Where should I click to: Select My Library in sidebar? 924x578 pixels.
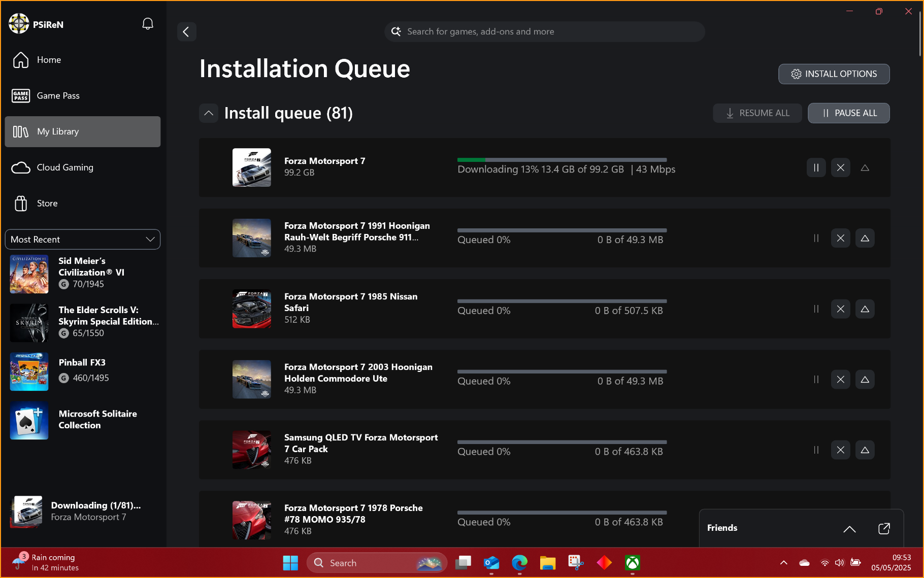click(x=83, y=131)
